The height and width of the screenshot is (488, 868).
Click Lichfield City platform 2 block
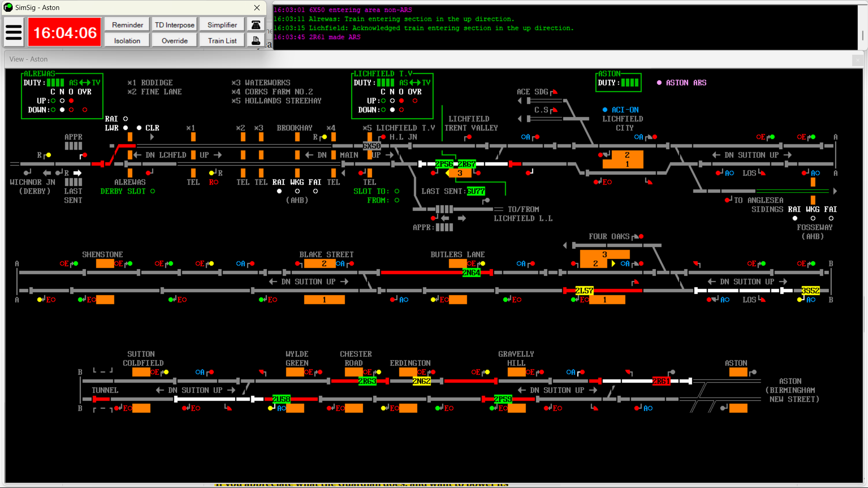627,155
